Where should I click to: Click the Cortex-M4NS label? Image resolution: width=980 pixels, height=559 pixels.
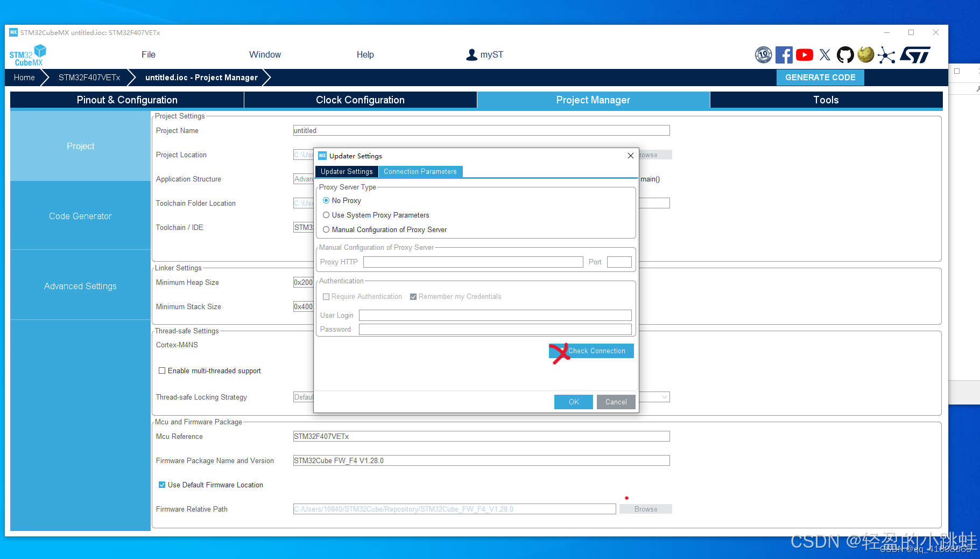(x=177, y=345)
